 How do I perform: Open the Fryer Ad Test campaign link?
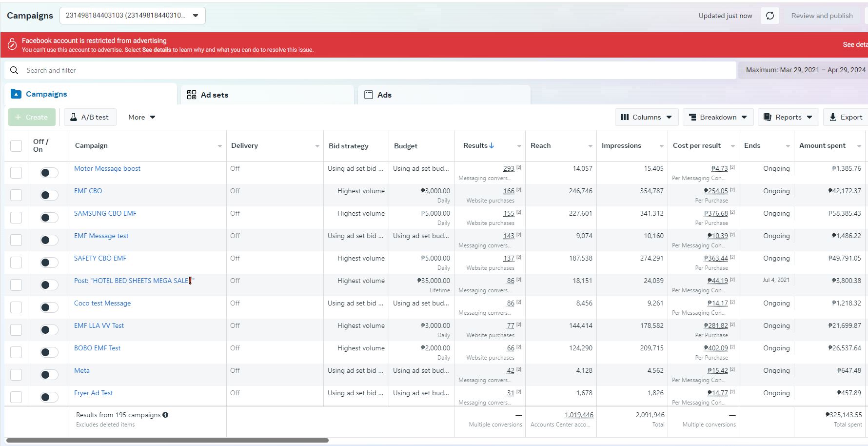(x=93, y=393)
